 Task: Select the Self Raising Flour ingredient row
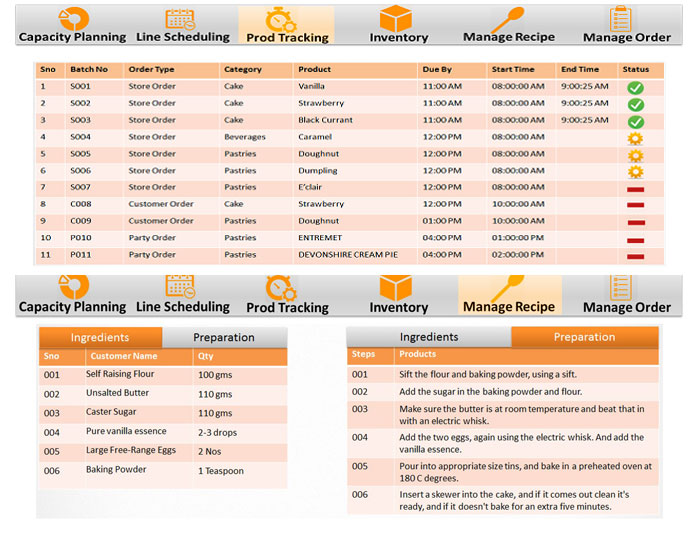click(163, 375)
